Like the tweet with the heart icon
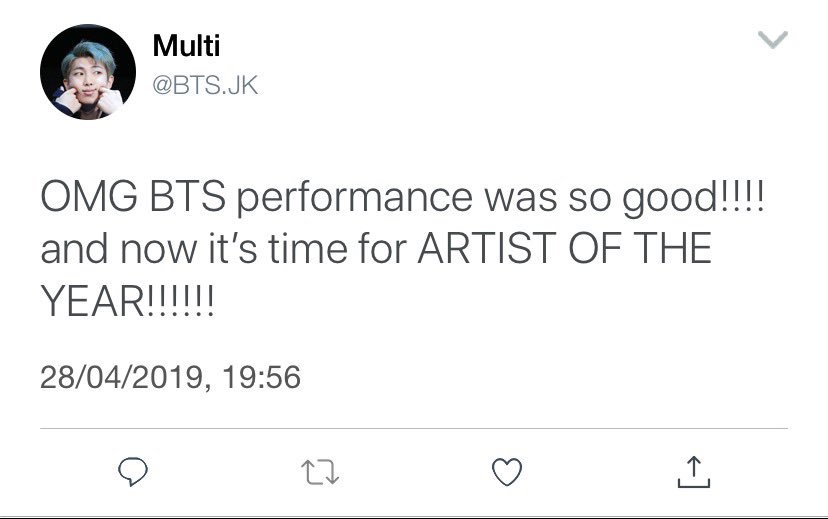 507,471
